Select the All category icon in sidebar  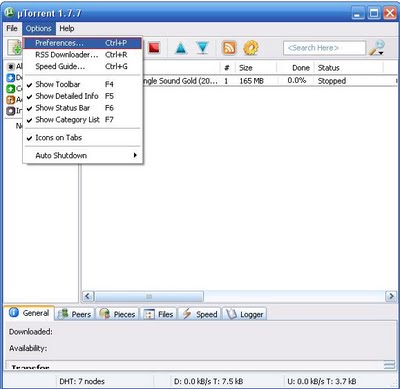tap(11, 67)
